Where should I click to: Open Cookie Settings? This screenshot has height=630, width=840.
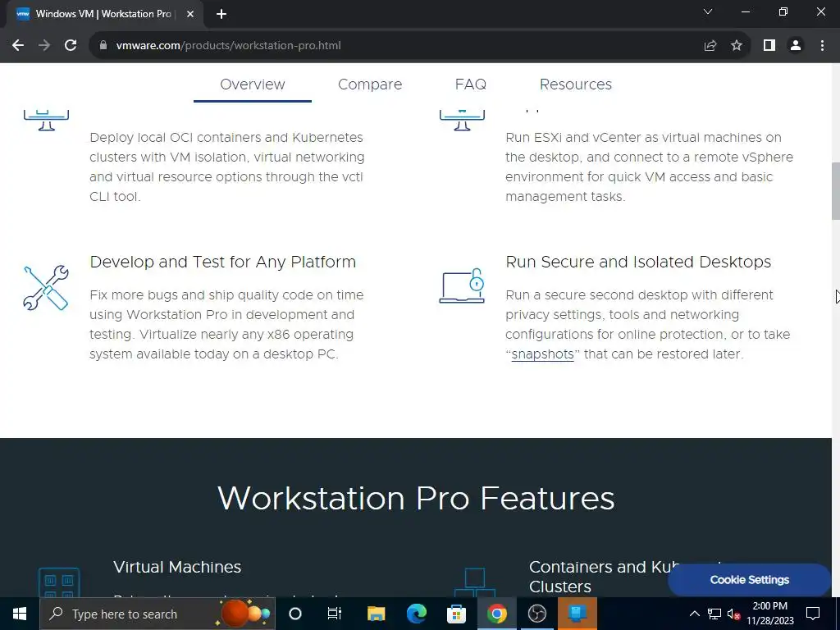[x=750, y=580]
